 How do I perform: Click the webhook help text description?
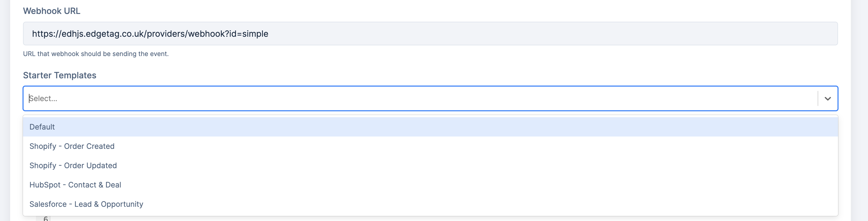[96, 54]
